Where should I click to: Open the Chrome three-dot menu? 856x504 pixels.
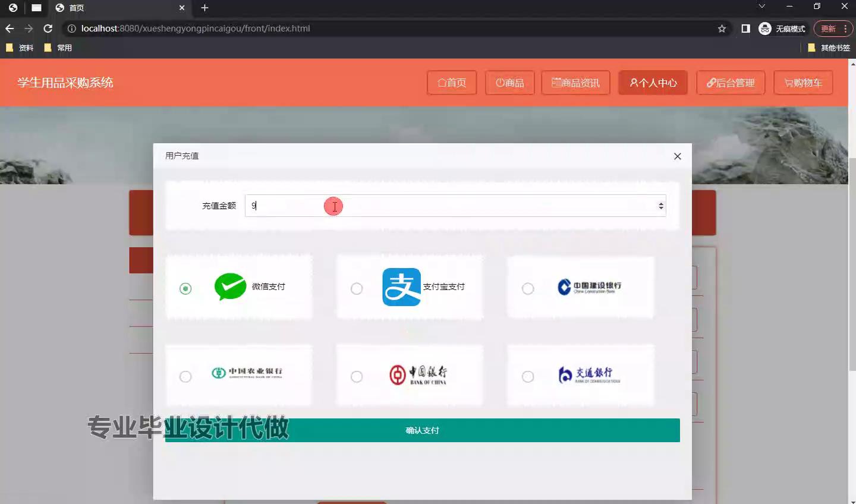click(x=845, y=29)
